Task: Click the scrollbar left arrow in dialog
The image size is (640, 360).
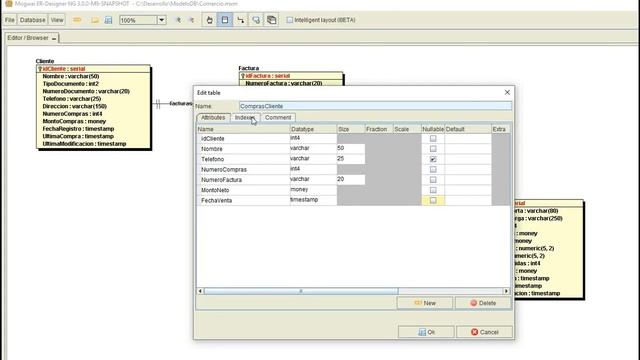Action: pyautogui.click(x=200, y=291)
